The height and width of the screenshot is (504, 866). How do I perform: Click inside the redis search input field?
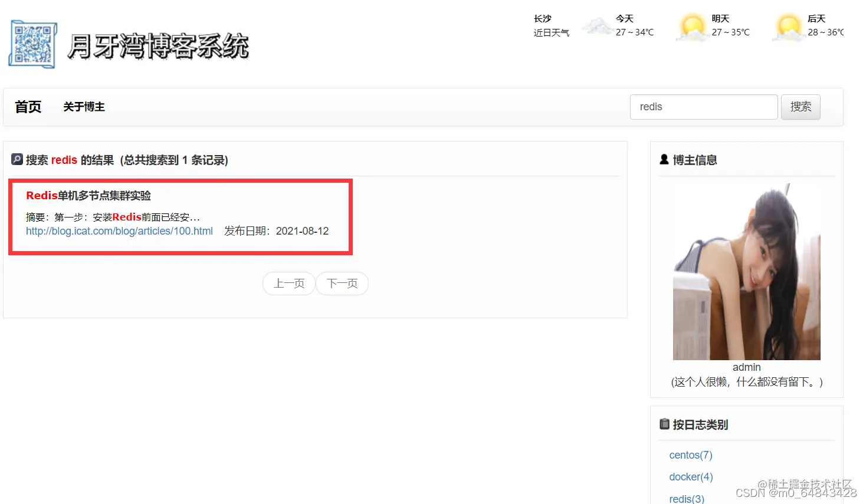703,107
